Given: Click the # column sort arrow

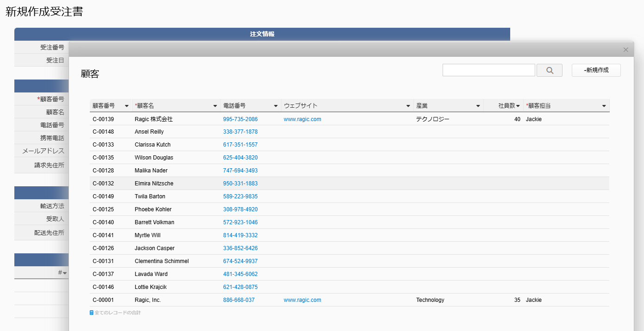Looking at the screenshot, I should [x=65, y=273].
